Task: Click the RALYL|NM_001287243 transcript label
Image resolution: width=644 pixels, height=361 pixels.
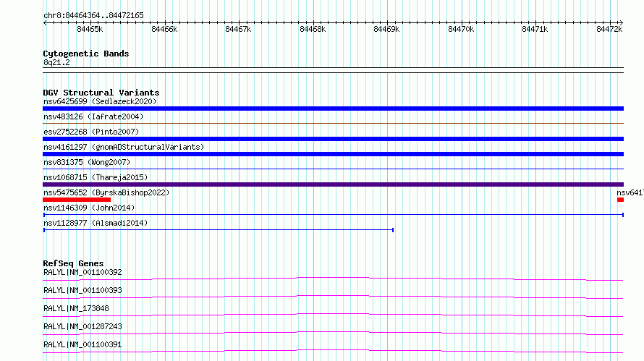Action: tap(82, 326)
